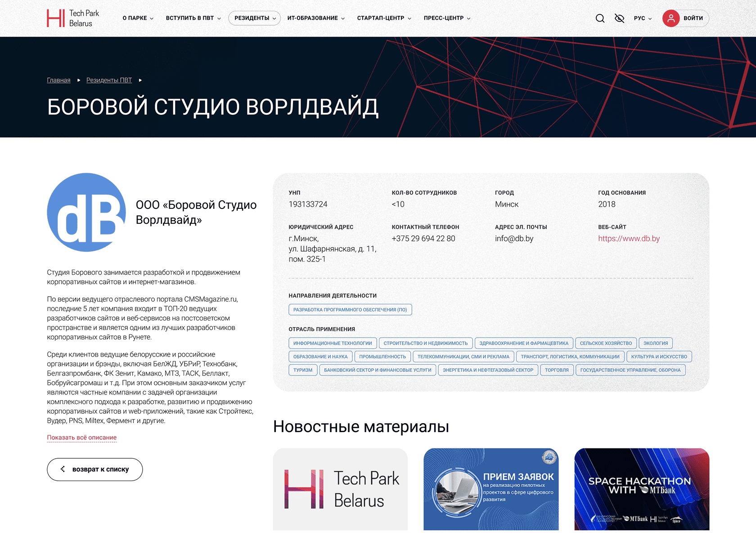
Task: Open the РЕЗИДЕНТЫ dropdown
Action: tap(255, 18)
